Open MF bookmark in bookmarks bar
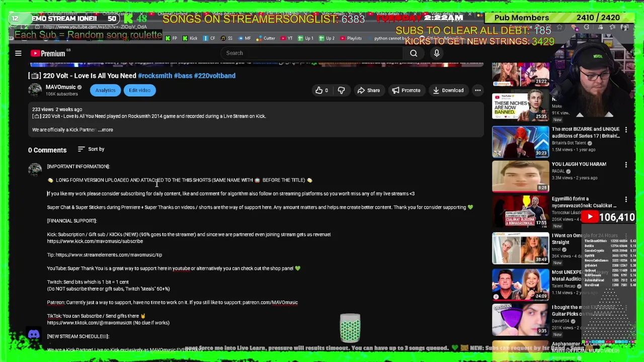 [x=245, y=38]
